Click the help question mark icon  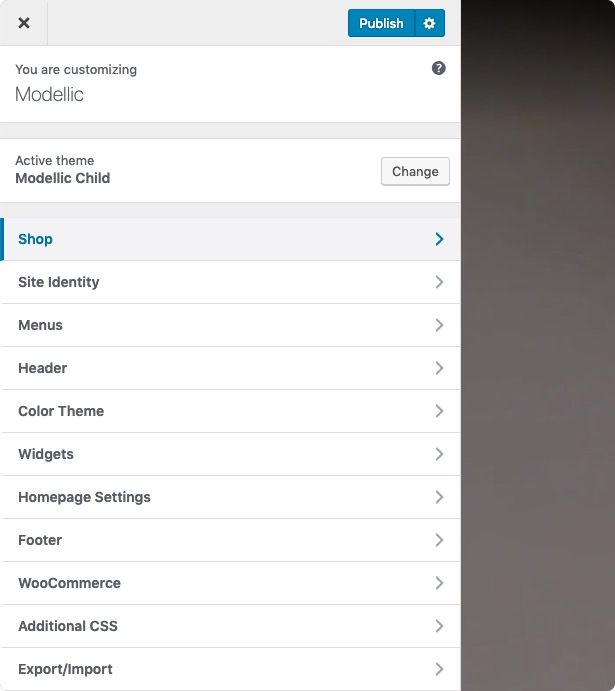(438, 68)
